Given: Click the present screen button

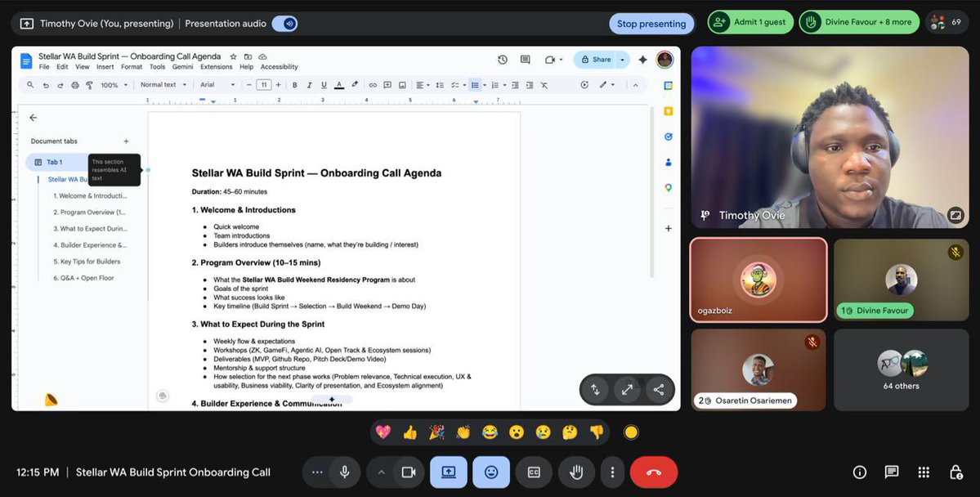Looking at the screenshot, I should (449, 472).
